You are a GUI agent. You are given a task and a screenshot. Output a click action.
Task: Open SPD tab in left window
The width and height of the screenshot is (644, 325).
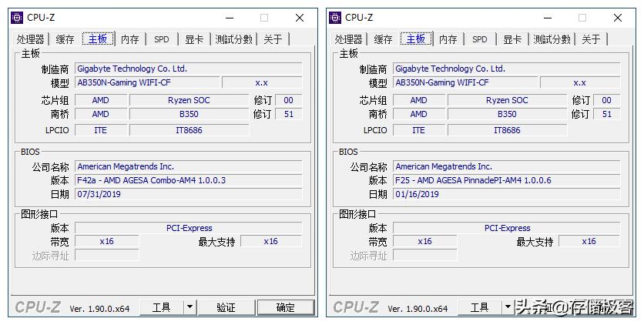click(x=162, y=39)
